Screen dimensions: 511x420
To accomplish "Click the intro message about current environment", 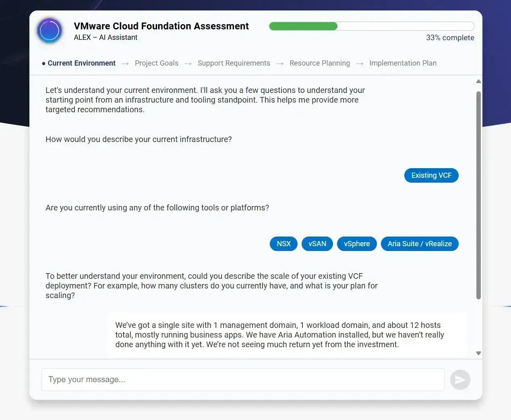I will 205,100.
